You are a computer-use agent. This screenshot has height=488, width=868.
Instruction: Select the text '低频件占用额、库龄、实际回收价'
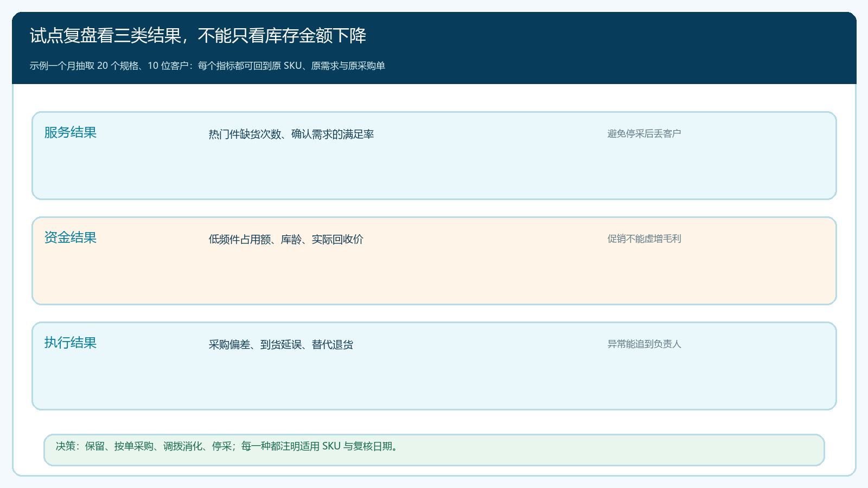(x=286, y=239)
